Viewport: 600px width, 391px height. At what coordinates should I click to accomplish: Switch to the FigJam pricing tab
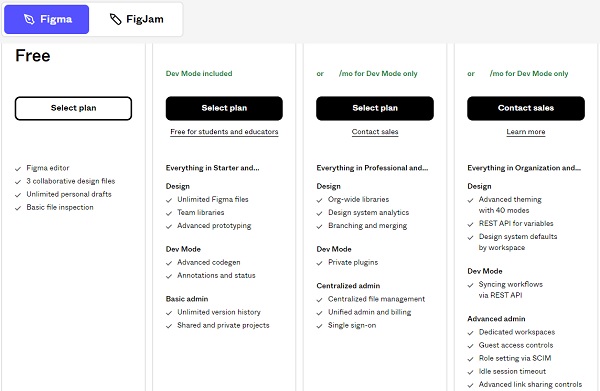pos(136,19)
